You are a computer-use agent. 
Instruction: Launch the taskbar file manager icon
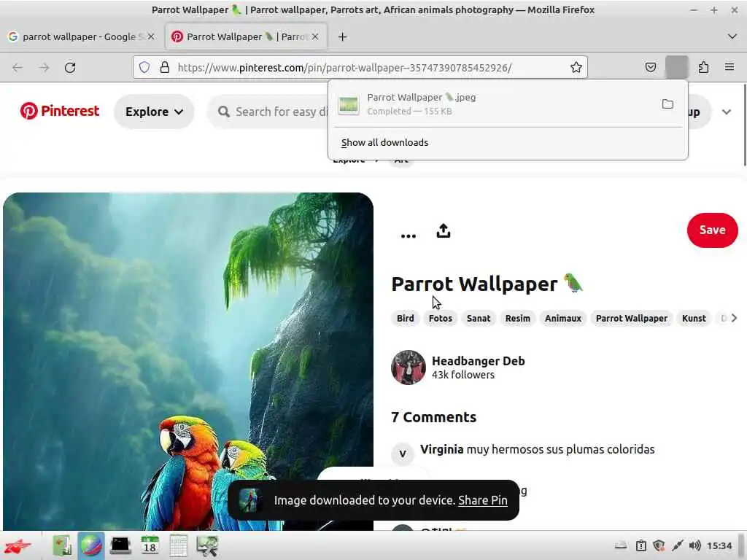click(x=62, y=545)
